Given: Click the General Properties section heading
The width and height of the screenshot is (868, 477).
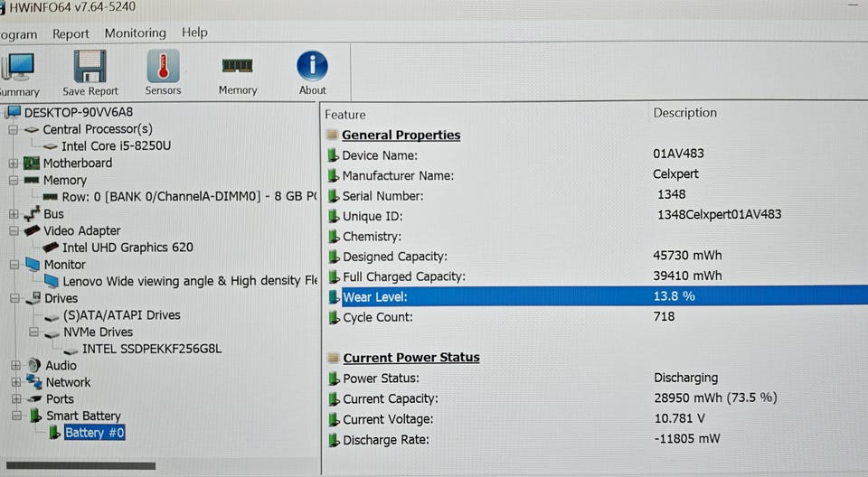Looking at the screenshot, I should 401,135.
